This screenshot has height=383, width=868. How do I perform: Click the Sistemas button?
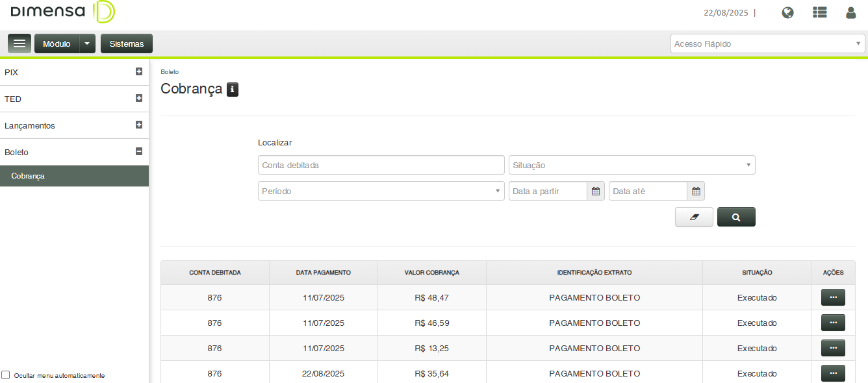pos(126,43)
